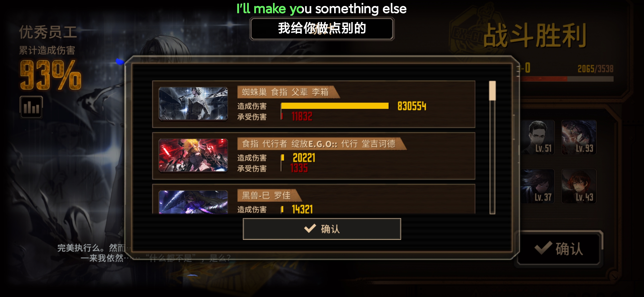This screenshot has height=297, width=644.
Task: Click the 食指 代行者 堂吉诃德 name tab
Action: [322, 144]
